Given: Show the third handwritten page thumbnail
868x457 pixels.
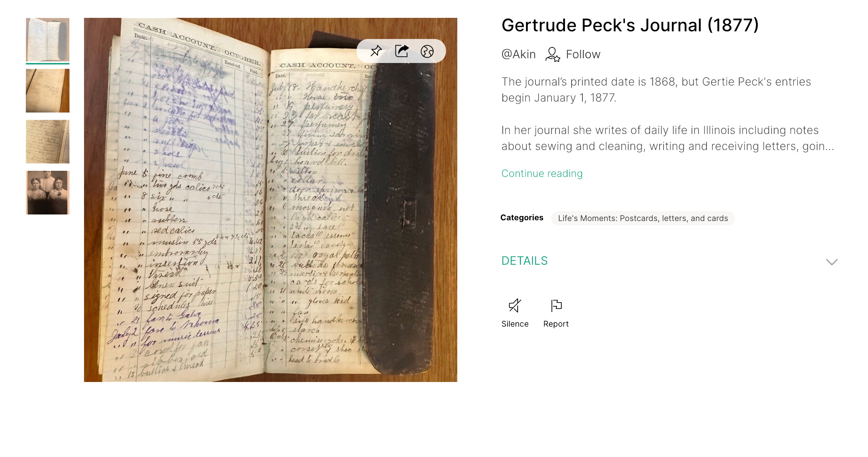Looking at the screenshot, I should point(48,142).
